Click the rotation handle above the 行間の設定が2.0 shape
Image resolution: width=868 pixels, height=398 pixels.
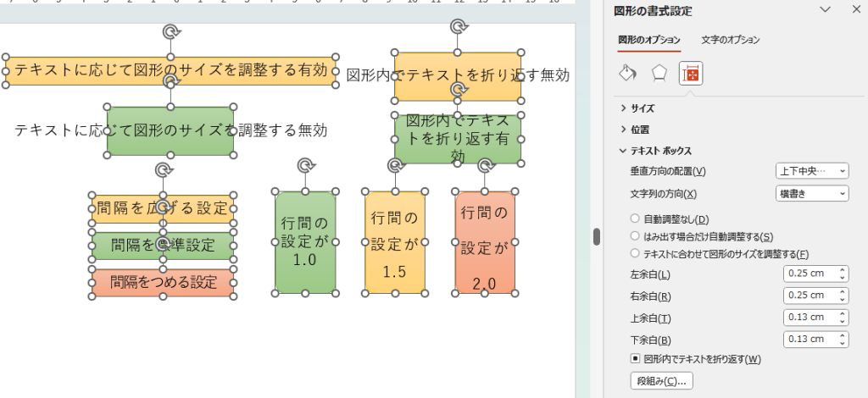click(485, 164)
